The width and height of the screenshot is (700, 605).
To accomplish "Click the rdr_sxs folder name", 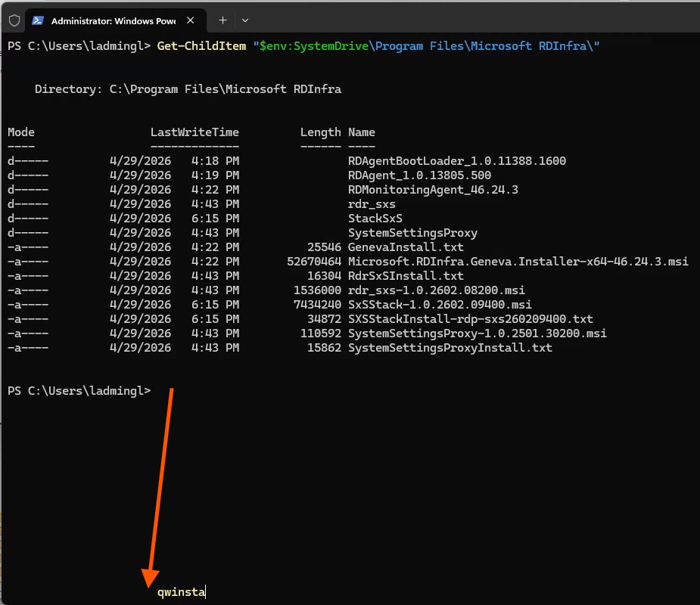I will coord(372,204).
